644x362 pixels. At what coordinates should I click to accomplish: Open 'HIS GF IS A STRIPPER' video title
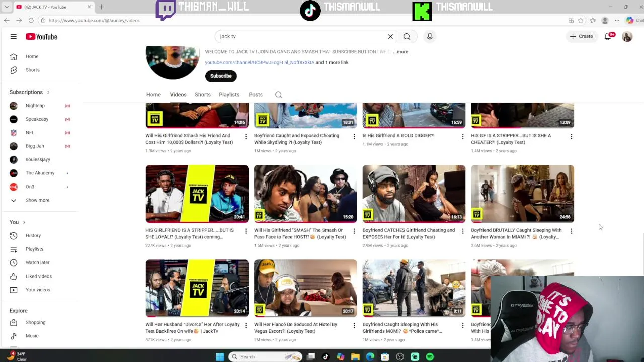pos(511,139)
